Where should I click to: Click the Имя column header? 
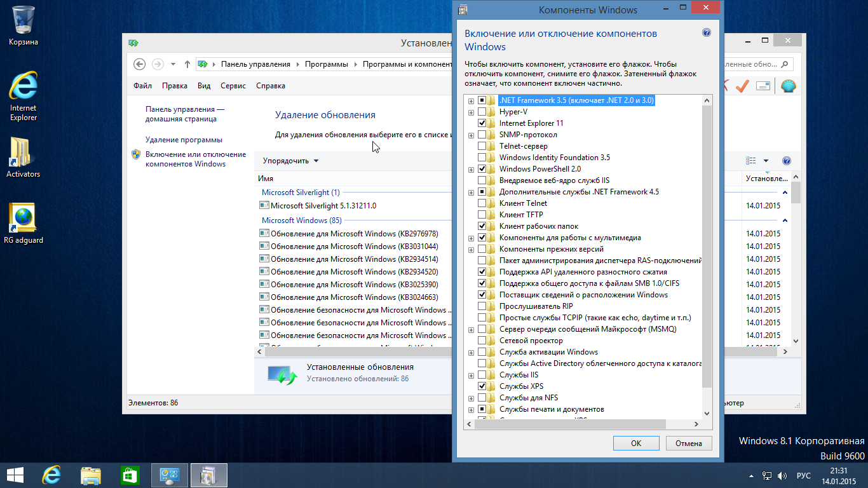[x=266, y=179]
